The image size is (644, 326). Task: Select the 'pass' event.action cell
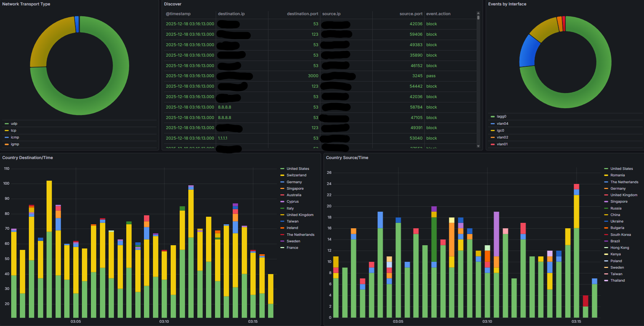point(431,76)
